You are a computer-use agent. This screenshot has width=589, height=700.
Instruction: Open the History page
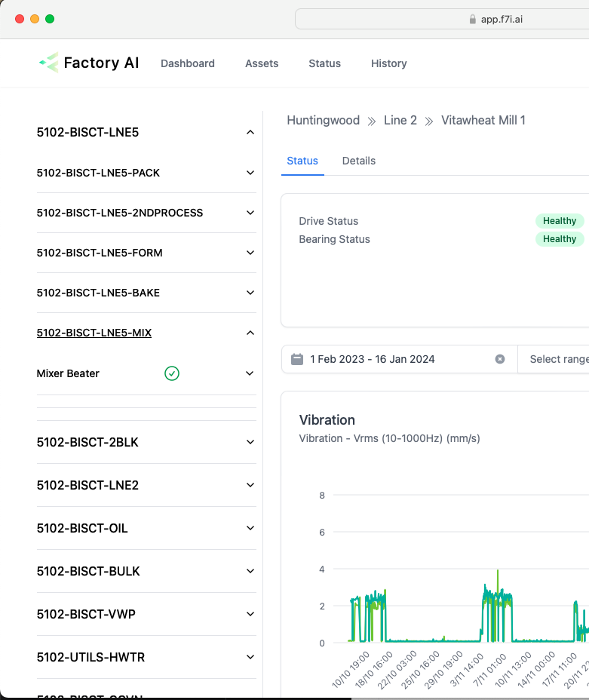point(388,63)
